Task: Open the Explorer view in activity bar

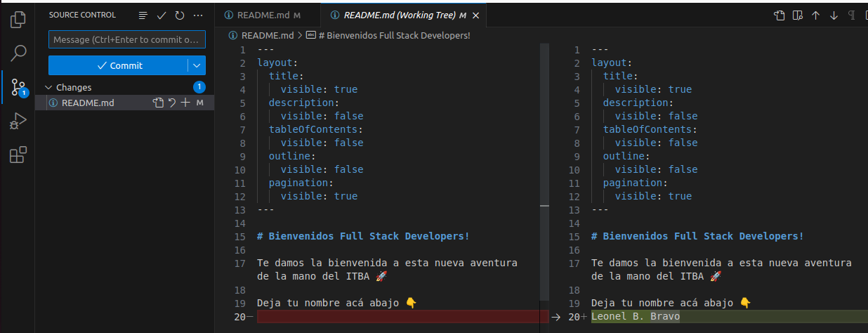Action: 18,20
